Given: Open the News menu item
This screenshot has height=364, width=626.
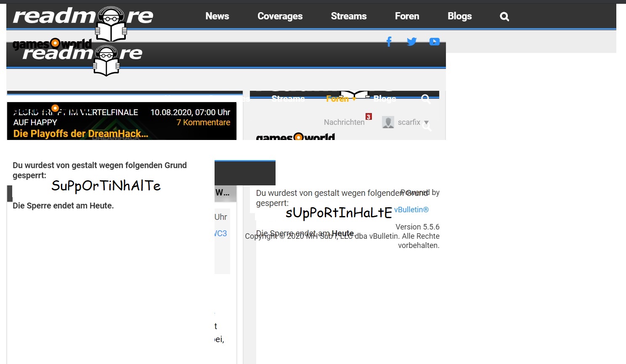Looking at the screenshot, I should tap(217, 16).
